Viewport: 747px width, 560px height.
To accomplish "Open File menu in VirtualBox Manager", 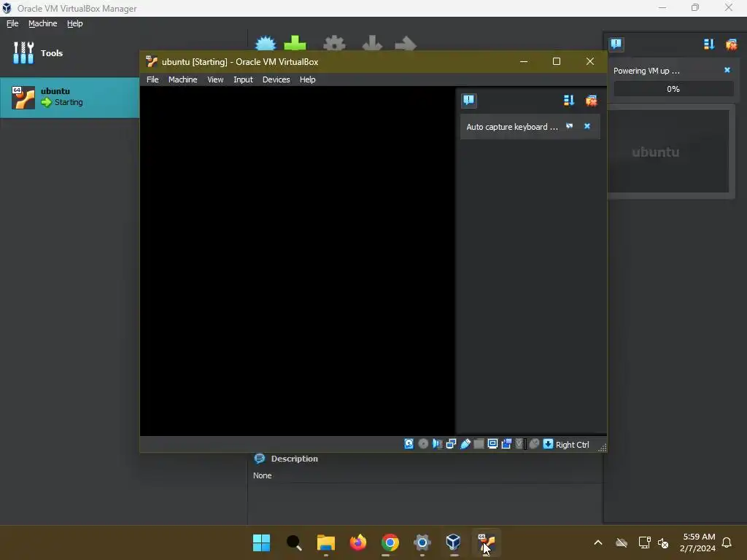I will pyautogui.click(x=12, y=23).
